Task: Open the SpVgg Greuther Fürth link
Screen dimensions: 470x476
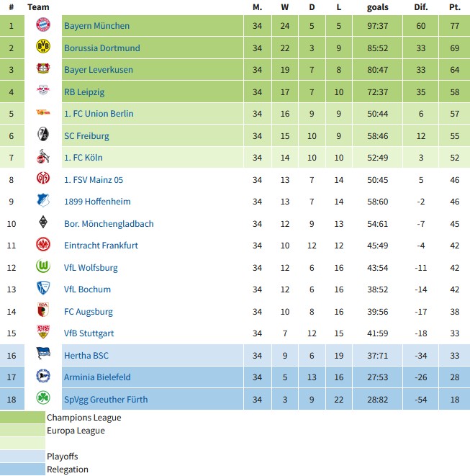Action: pos(107,399)
